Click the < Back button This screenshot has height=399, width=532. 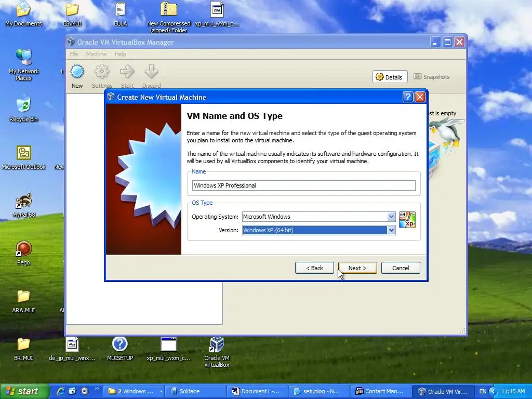(x=314, y=268)
